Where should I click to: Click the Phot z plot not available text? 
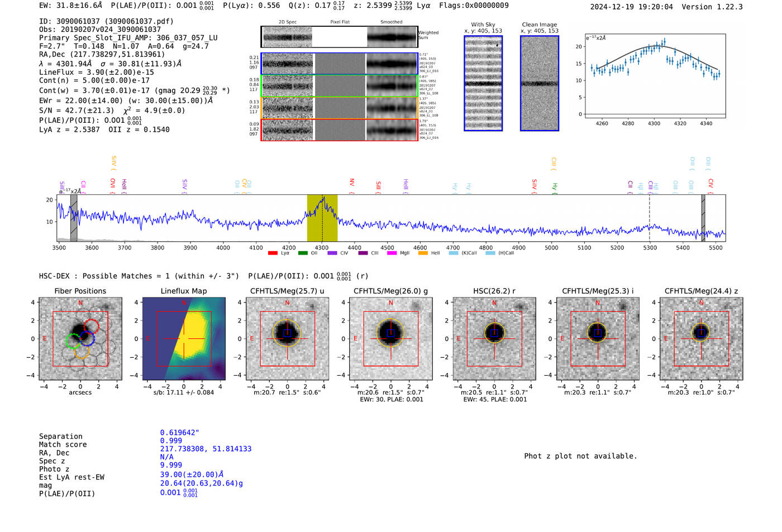[x=580, y=456]
